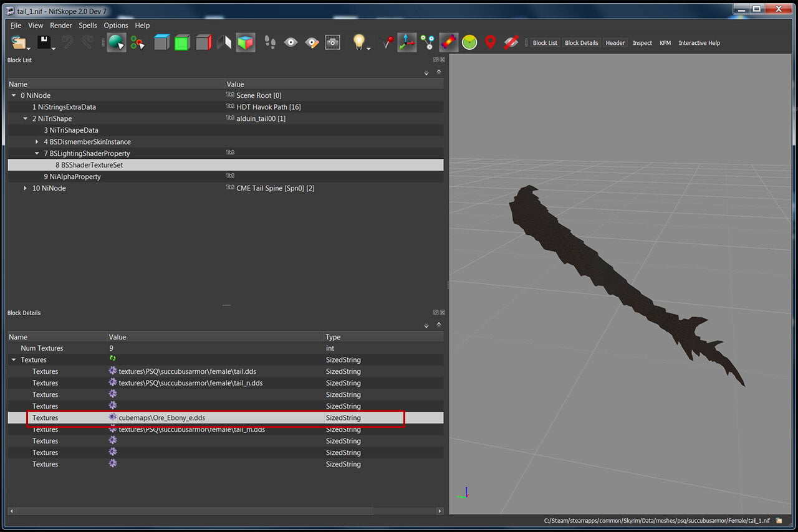Open the File menu
Image resolution: width=798 pixels, height=532 pixels.
point(16,26)
